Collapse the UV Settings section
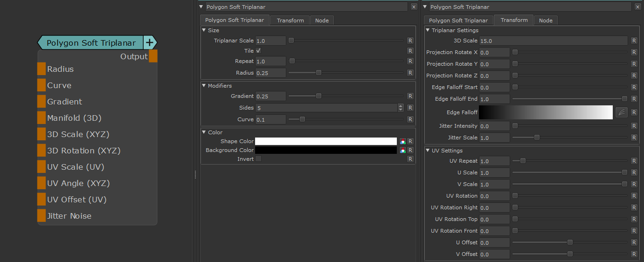The width and height of the screenshot is (644, 262). pos(428,151)
